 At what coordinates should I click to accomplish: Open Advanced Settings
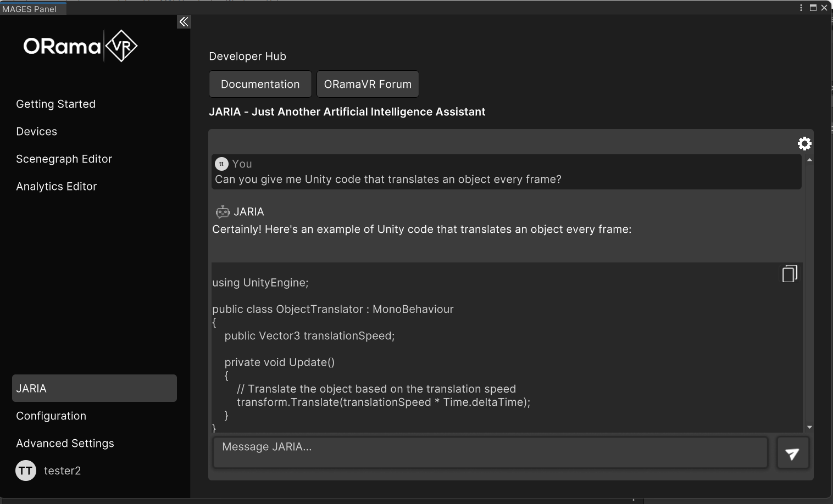pyautogui.click(x=65, y=444)
